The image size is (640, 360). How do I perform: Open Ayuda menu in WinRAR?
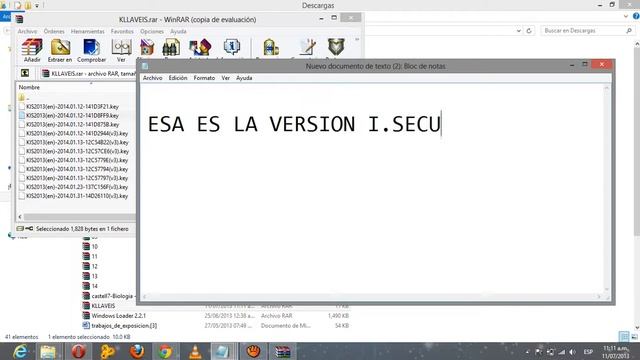[178, 31]
